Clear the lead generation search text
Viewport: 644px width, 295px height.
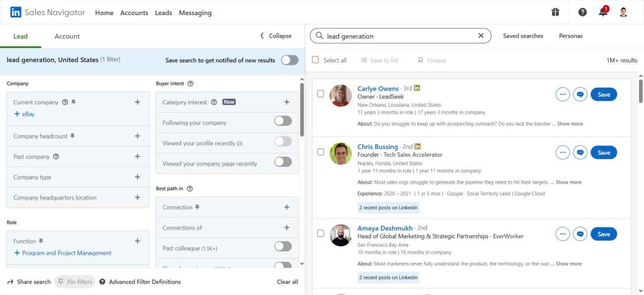[481, 36]
